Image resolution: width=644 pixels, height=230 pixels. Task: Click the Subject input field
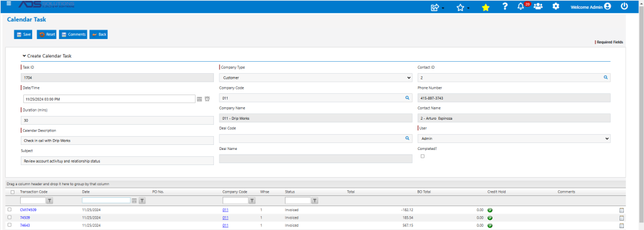pos(117,161)
